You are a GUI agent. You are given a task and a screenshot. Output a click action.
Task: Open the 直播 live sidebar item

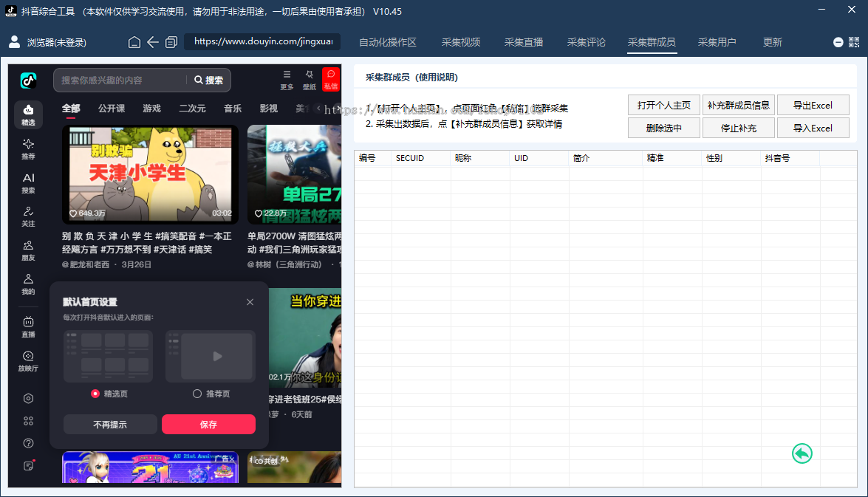(x=28, y=327)
